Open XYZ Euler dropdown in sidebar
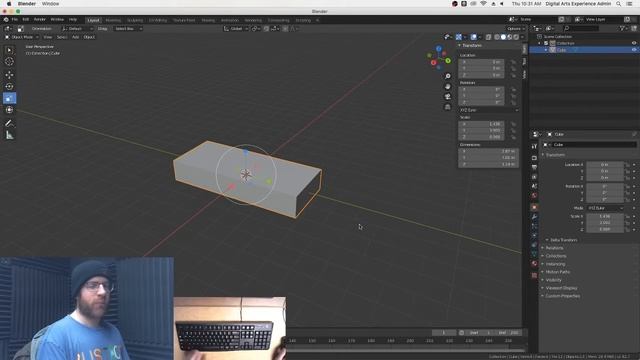640x360 pixels. click(489, 110)
